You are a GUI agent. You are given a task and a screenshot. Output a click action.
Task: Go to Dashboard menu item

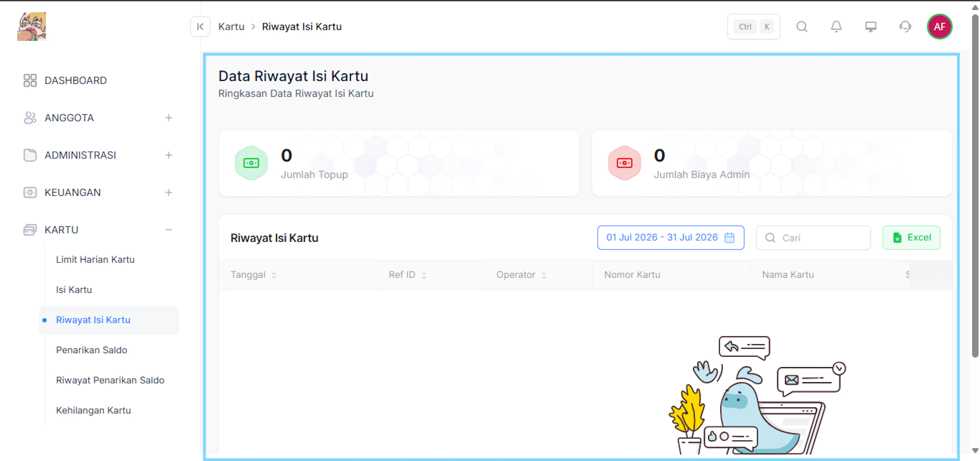coord(75,80)
